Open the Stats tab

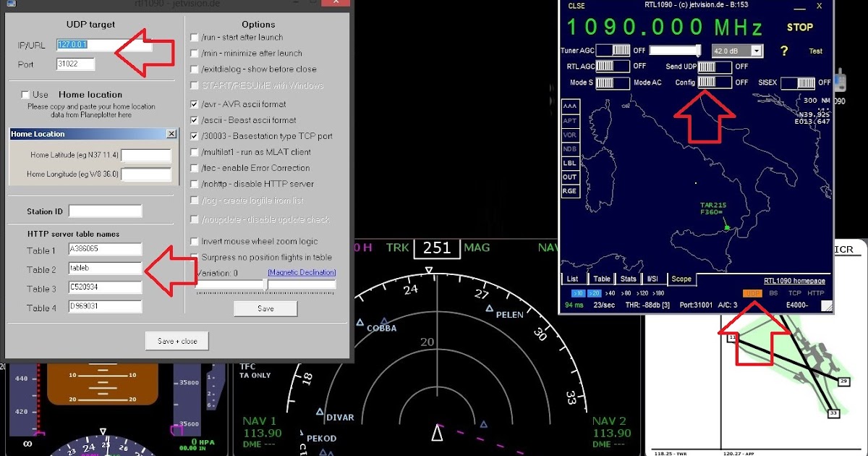(x=627, y=279)
